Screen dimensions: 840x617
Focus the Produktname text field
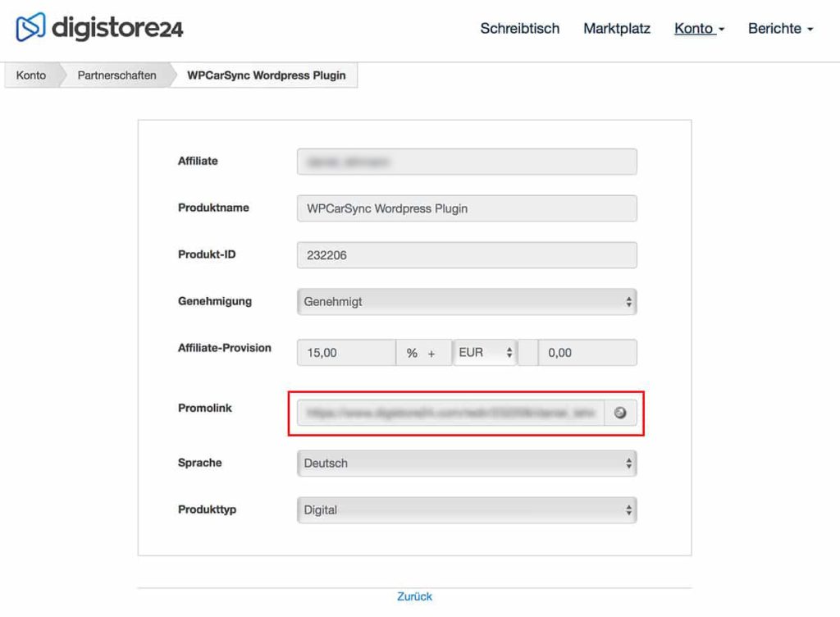coord(466,208)
